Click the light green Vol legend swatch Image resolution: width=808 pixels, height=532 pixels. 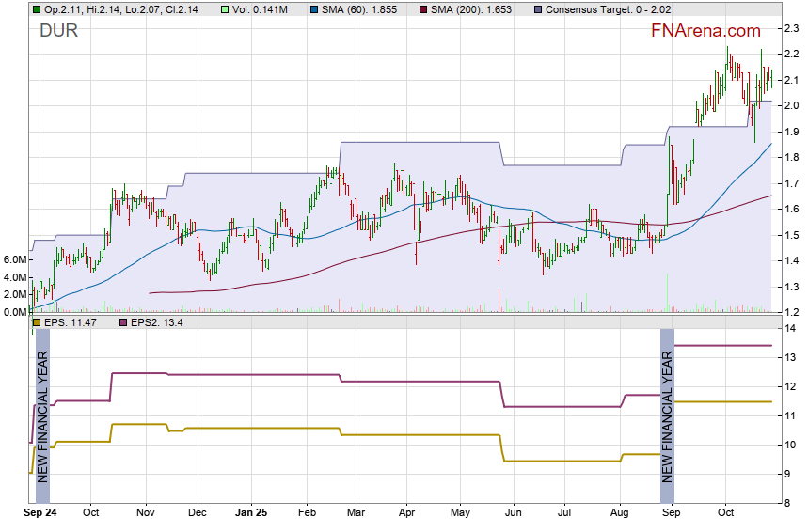click(x=225, y=9)
